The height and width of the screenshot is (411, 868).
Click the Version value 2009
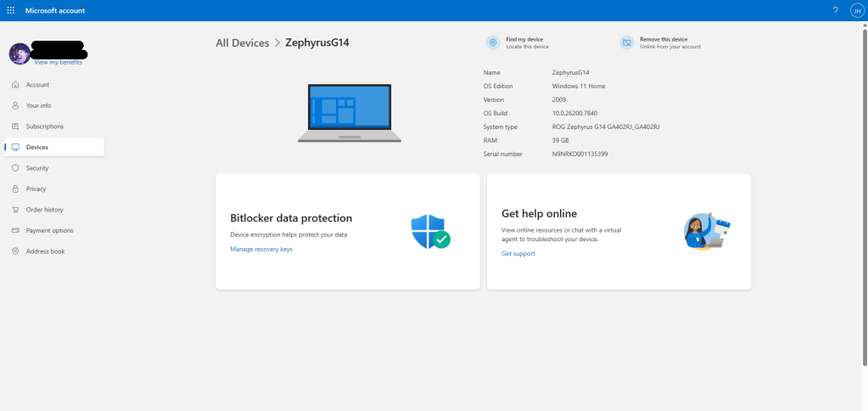point(559,99)
